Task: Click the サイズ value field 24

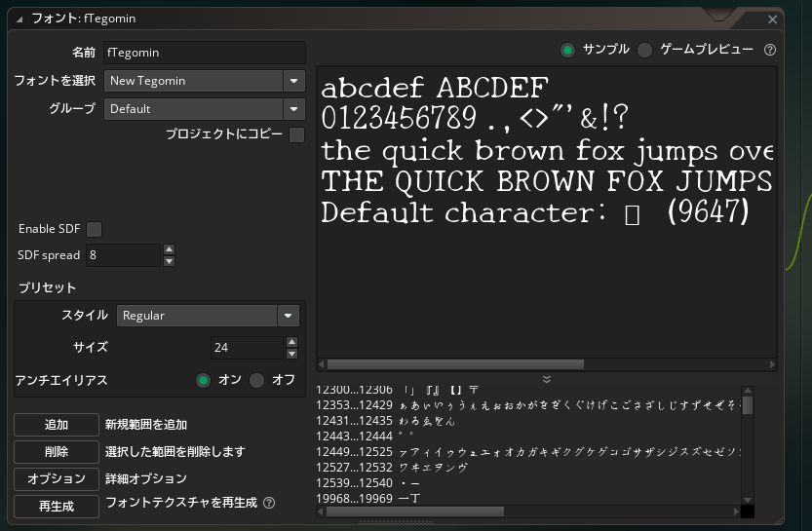Action: pyautogui.click(x=247, y=348)
